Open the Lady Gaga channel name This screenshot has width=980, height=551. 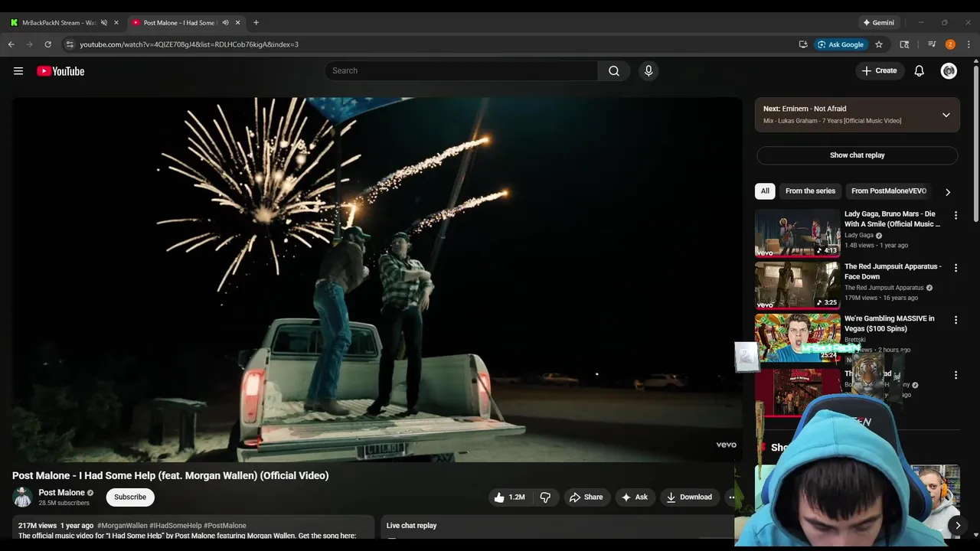859,236
